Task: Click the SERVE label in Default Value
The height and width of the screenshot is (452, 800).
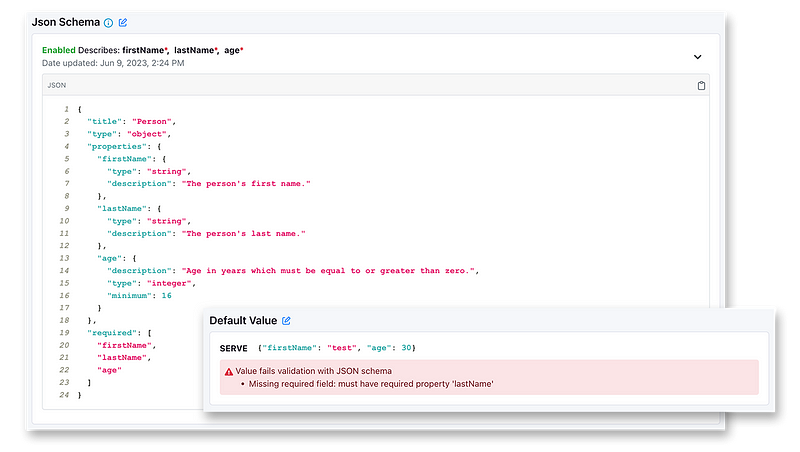Action: [x=233, y=348]
